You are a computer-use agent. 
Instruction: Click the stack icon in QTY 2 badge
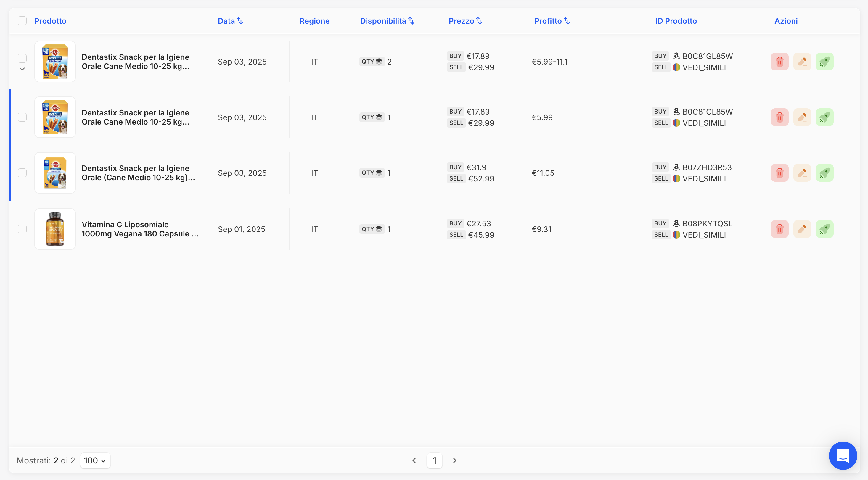click(x=379, y=61)
